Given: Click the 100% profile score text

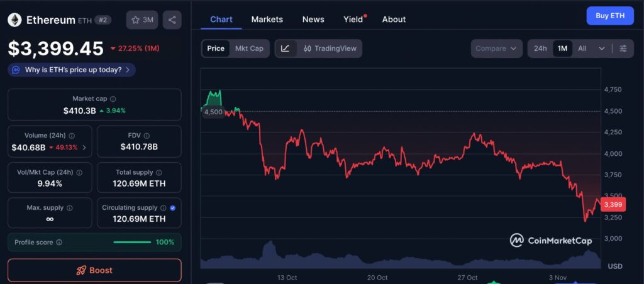Looking at the screenshot, I should (165, 243).
